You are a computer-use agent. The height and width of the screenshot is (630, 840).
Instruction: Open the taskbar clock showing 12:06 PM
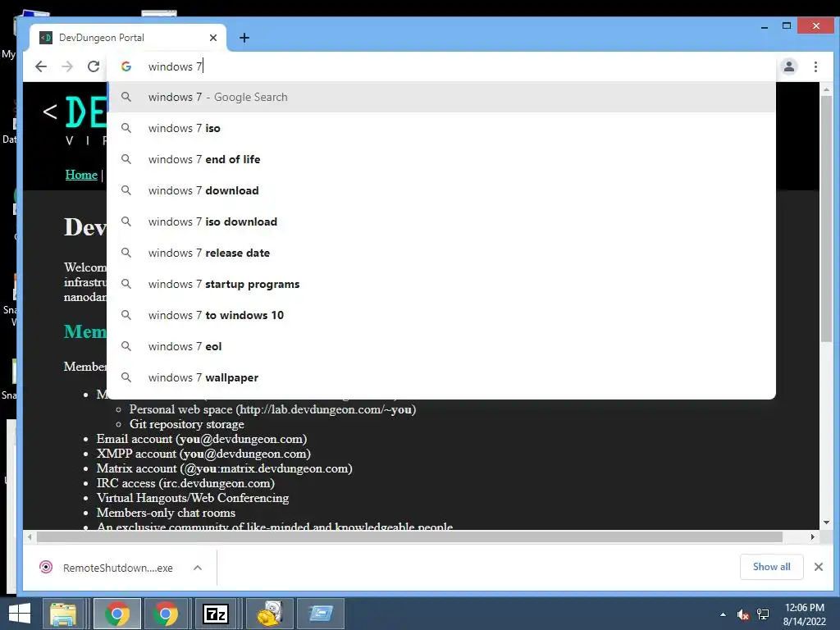point(804,614)
